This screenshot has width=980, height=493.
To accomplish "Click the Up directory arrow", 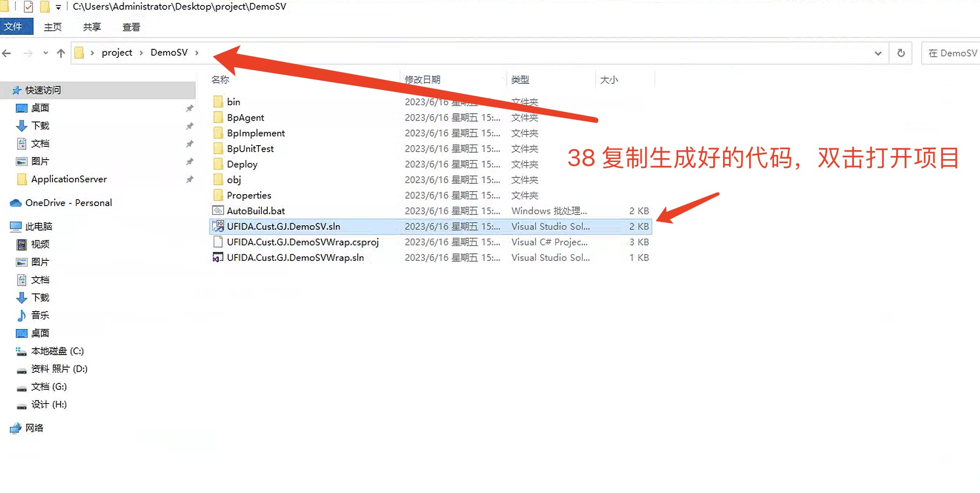I will coord(61,53).
